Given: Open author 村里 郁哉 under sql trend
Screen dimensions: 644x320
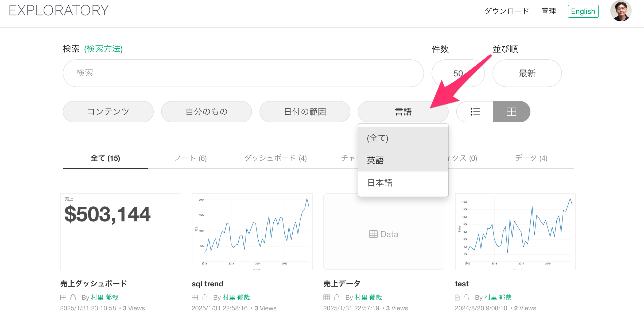Looking at the screenshot, I should pyautogui.click(x=236, y=297).
